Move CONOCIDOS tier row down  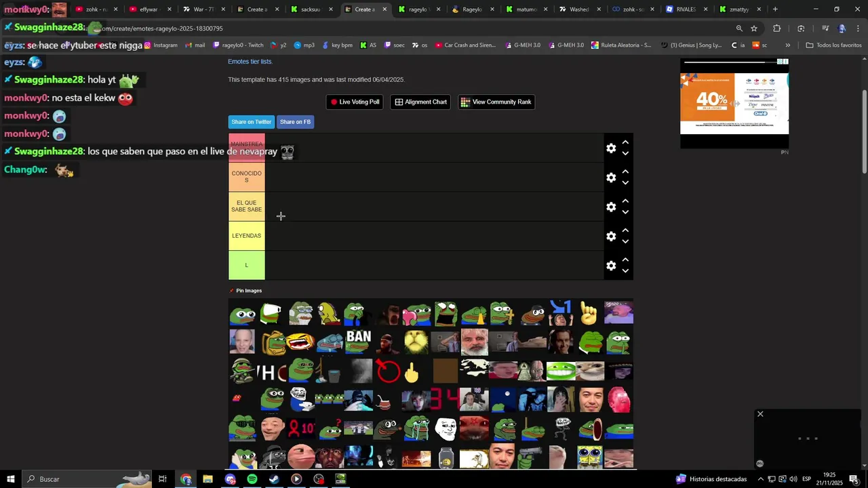pos(625,183)
